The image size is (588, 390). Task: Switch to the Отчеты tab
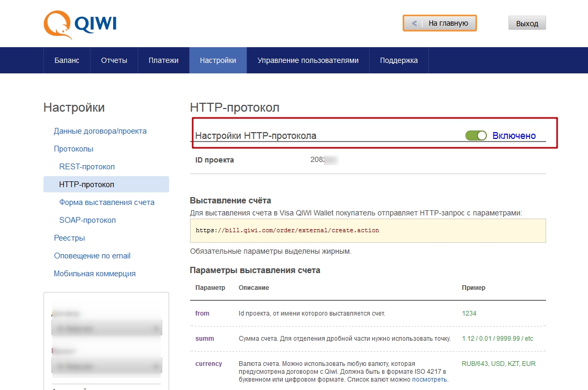point(114,60)
